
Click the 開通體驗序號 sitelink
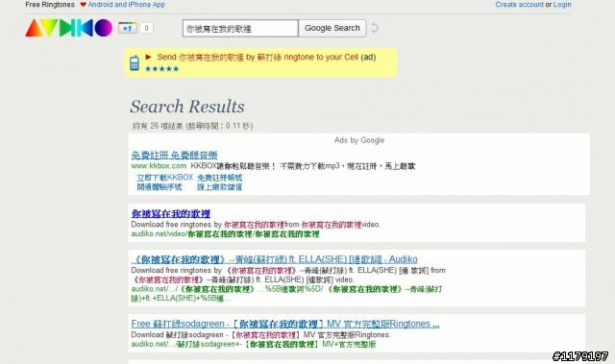pos(160,187)
